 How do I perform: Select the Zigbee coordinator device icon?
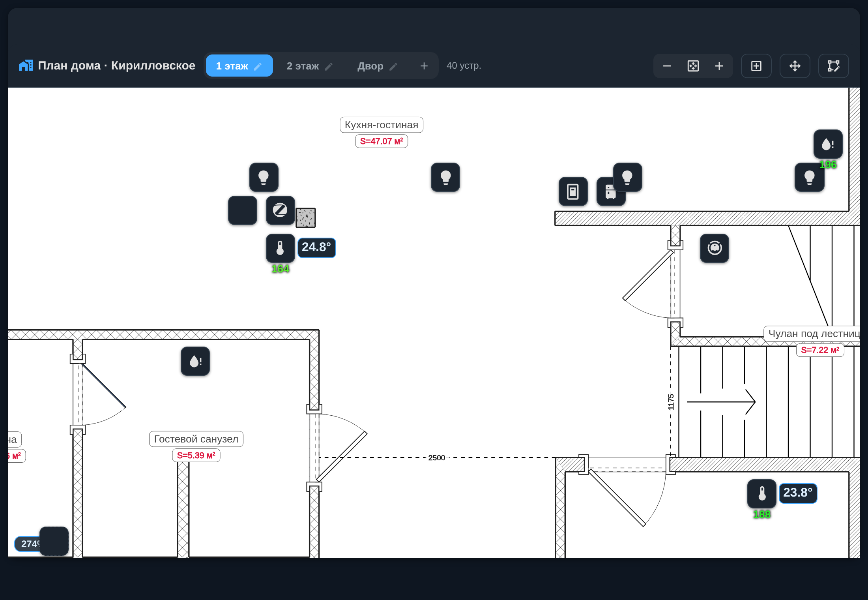point(280,210)
